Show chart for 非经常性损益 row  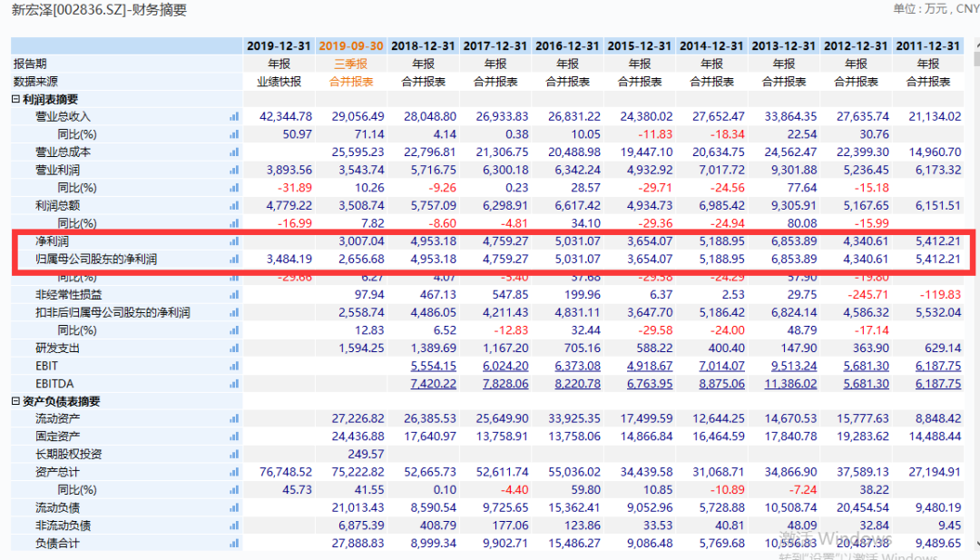point(234,295)
